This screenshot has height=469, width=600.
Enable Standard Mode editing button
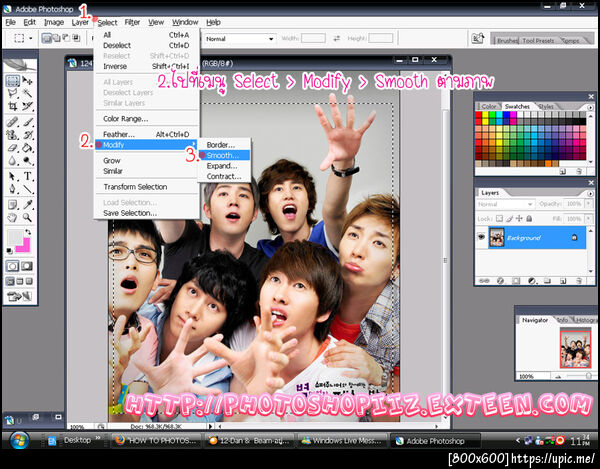tap(12, 266)
